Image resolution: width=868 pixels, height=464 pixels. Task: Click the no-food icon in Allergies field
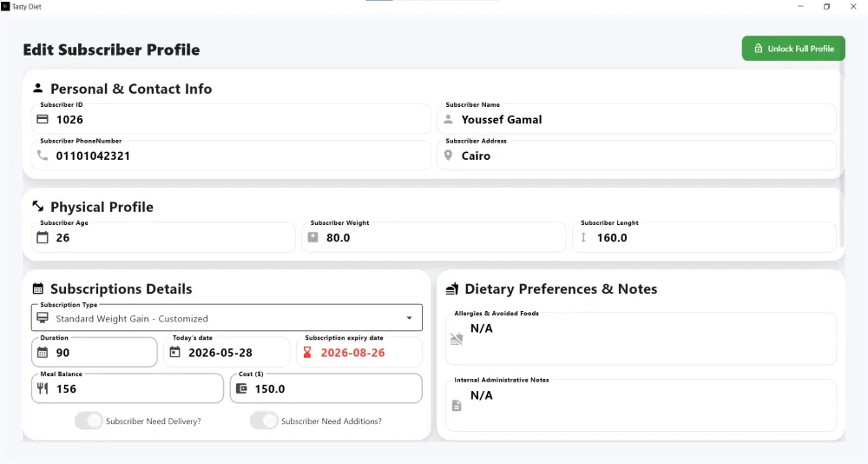457,339
